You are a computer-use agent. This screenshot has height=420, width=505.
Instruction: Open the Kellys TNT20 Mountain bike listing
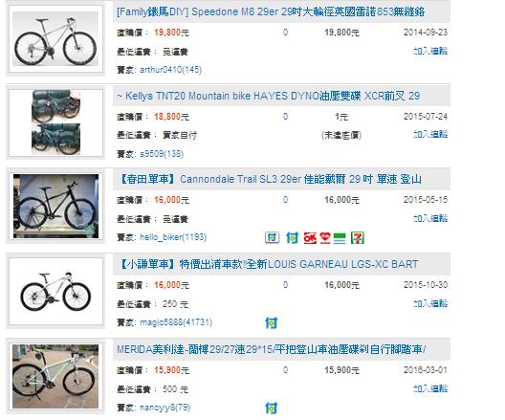(x=268, y=96)
